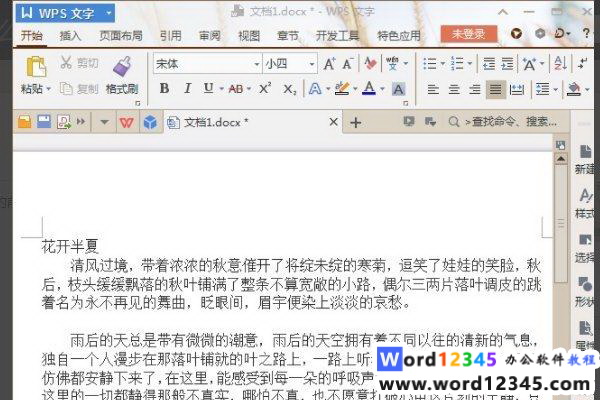
Task: Apply superscript formatting (X²)
Action: [265, 89]
